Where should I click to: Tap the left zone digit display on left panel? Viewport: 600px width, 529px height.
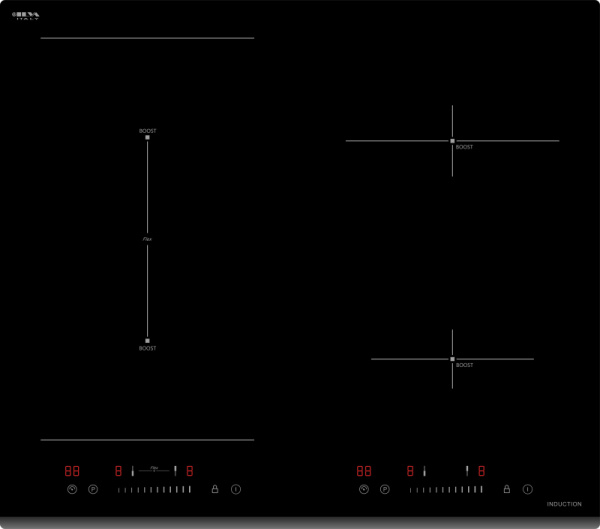119,471
